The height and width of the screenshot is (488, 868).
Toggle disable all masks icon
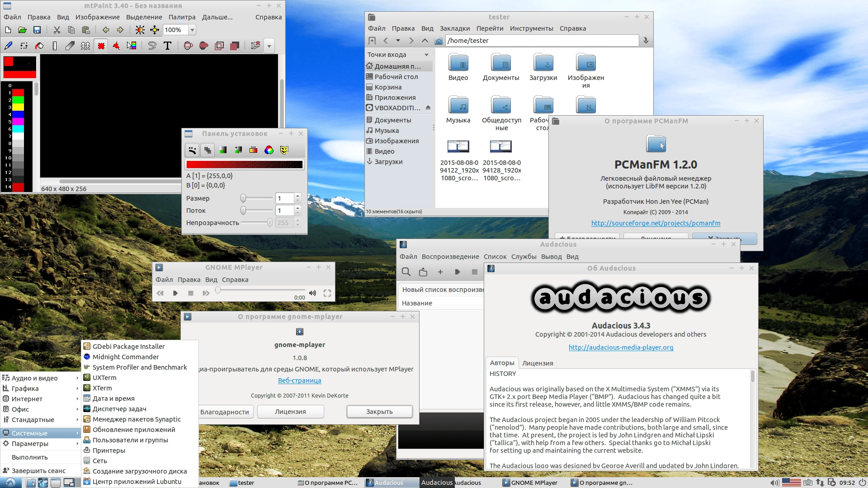[x=284, y=150]
